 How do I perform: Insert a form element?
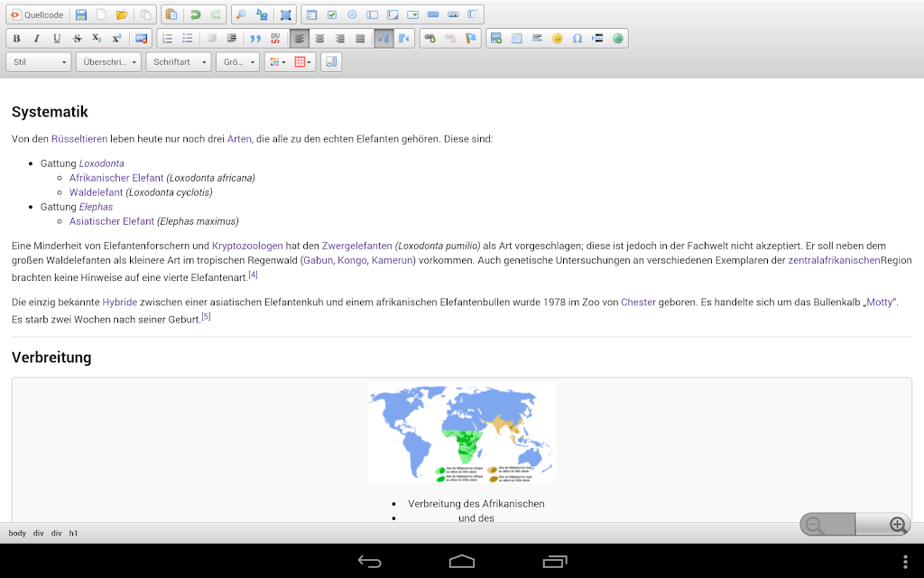(311, 14)
